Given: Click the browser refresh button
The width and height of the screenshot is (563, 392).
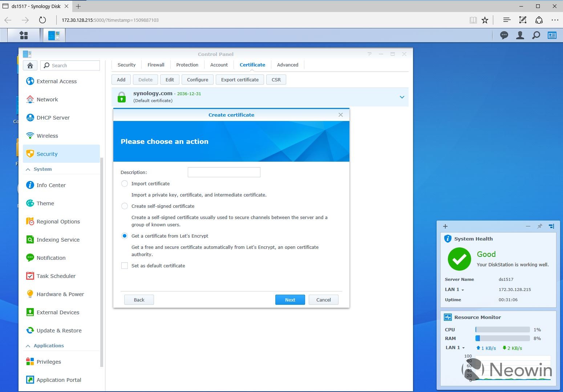Looking at the screenshot, I should (x=42, y=20).
